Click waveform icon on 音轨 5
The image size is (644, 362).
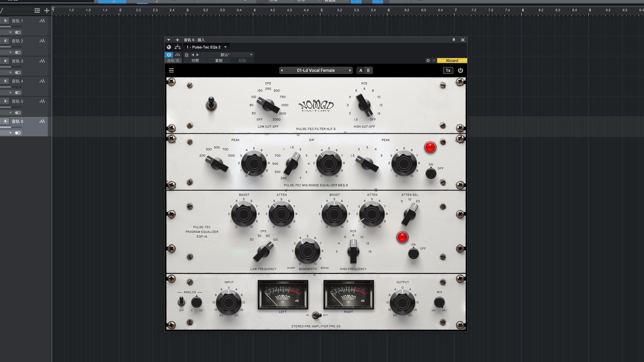pos(42,101)
